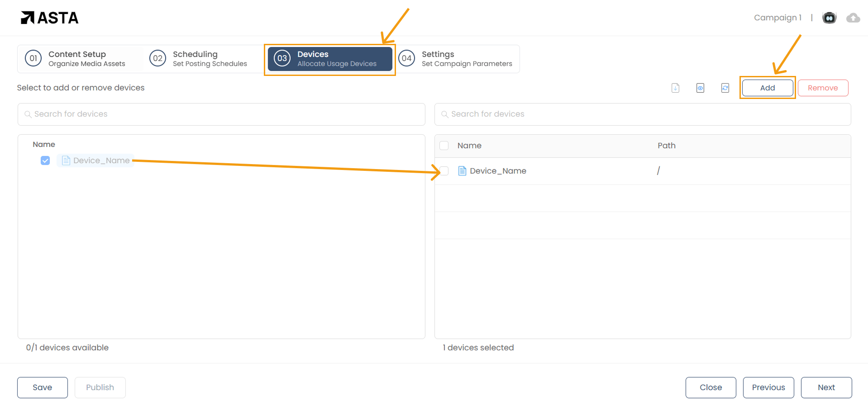
Task: Click the Remove button
Action: [x=823, y=88]
